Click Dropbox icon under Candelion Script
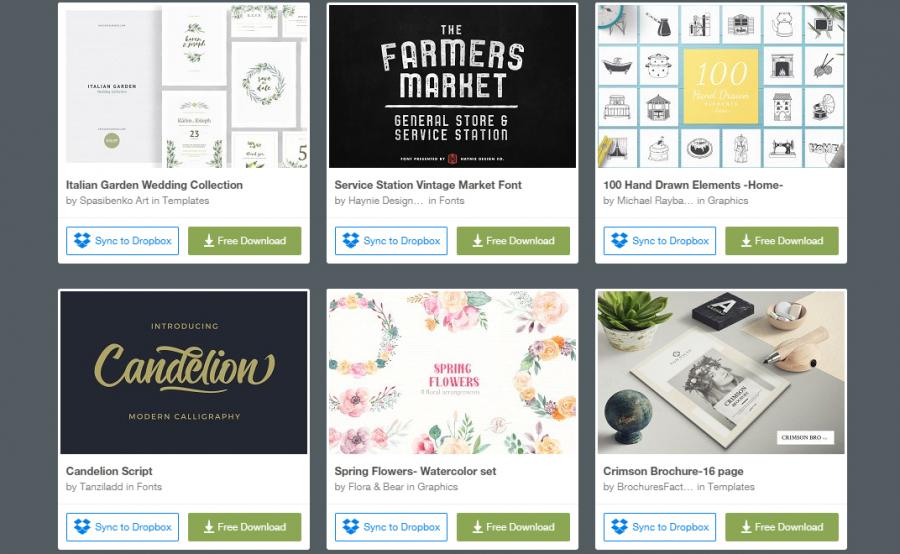The image size is (900, 554). pyautogui.click(x=82, y=526)
